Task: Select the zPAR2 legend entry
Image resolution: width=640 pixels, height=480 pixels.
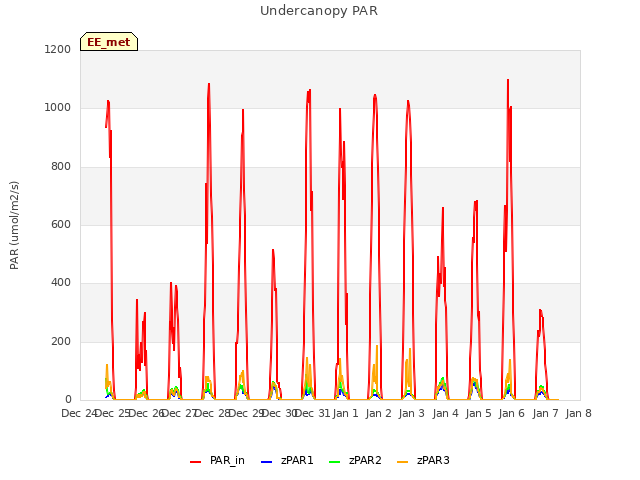Action: pyautogui.click(x=355, y=461)
